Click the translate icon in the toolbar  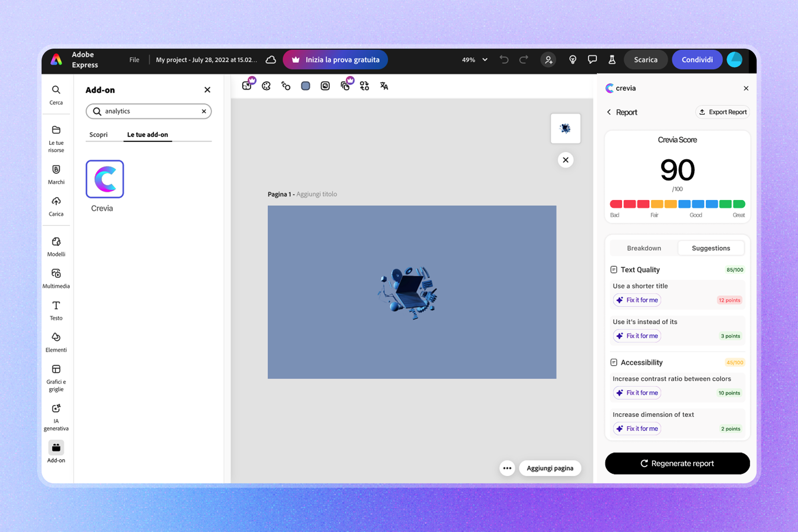[384, 86]
